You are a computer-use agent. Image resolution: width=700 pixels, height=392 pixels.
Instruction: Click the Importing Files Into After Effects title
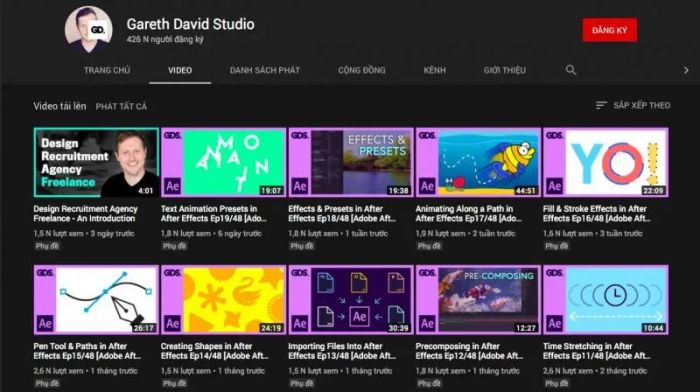[342, 351]
